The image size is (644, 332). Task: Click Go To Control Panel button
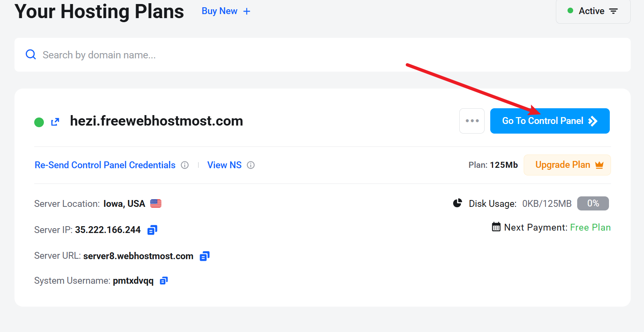tap(550, 121)
